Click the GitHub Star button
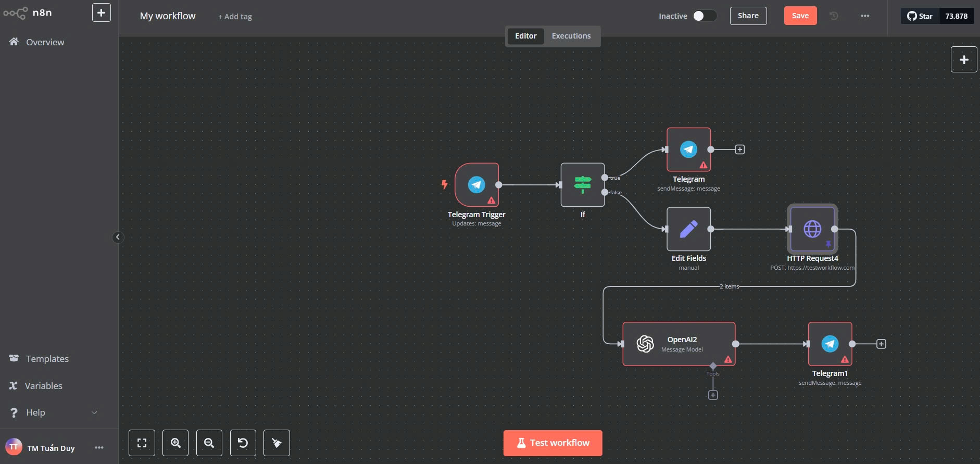Viewport: 980px width, 464px height. coord(920,16)
